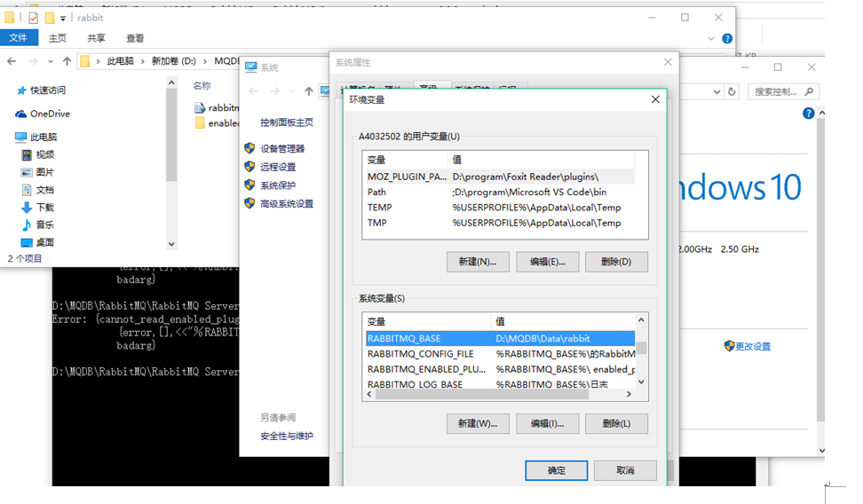The height and width of the screenshot is (504, 863).
Task: Open Downloads (下载) folder in sidebar
Action: [37, 208]
